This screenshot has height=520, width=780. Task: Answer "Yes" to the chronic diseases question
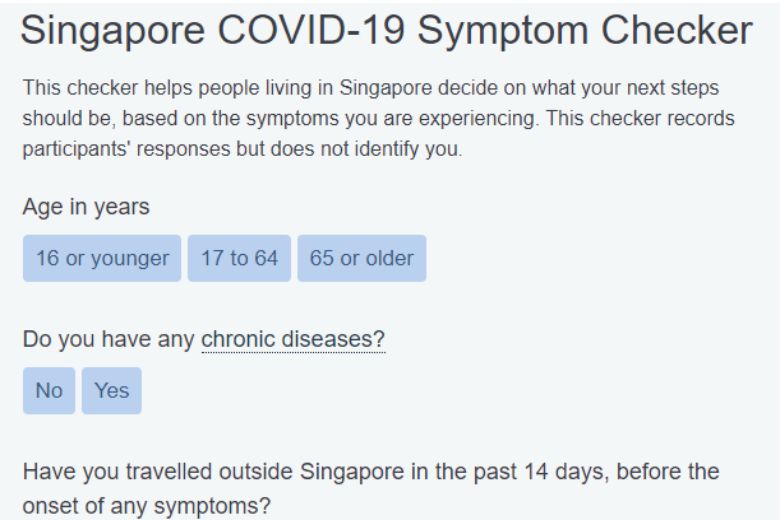pyautogui.click(x=112, y=390)
